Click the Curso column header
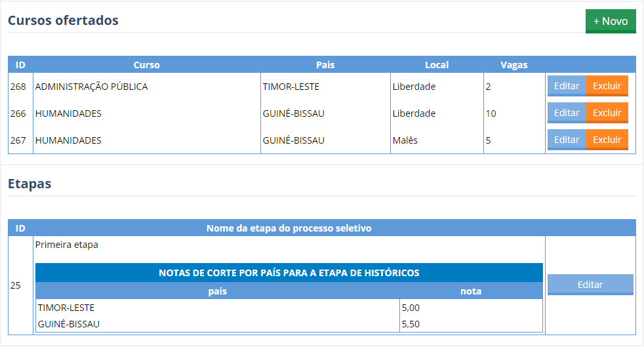The image size is (644, 347). tap(146, 65)
